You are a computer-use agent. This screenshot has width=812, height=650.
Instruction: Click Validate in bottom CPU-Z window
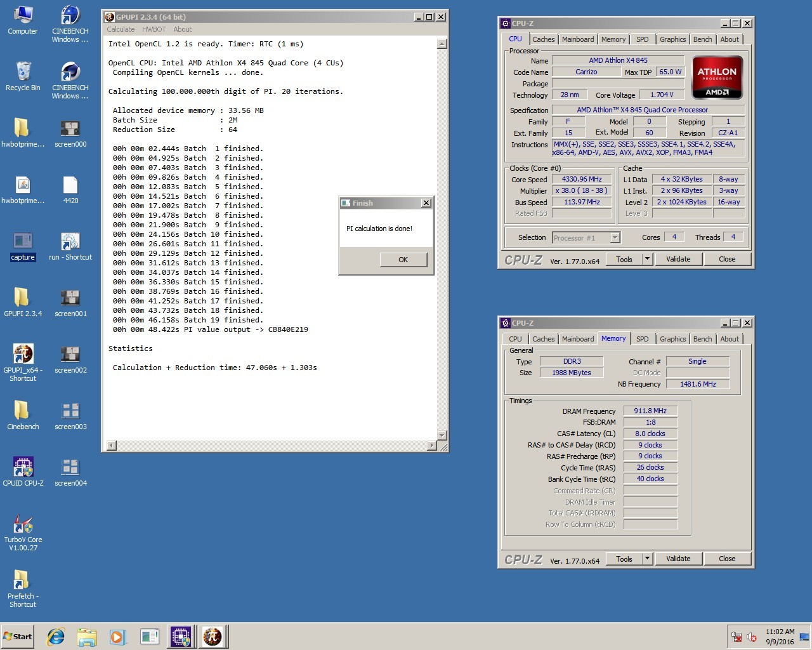pos(678,559)
